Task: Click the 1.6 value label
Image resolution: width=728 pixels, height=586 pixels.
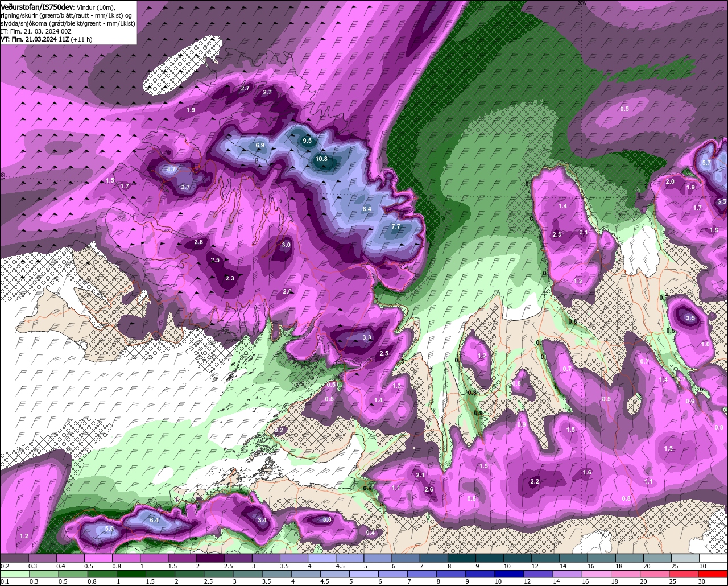Action: tap(587, 472)
